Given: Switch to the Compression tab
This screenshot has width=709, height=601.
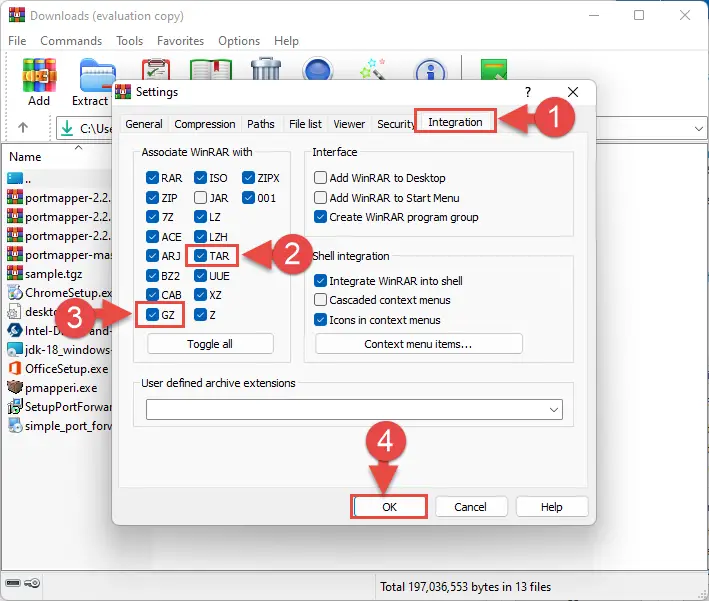Looking at the screenshot, I should (205, 124).
